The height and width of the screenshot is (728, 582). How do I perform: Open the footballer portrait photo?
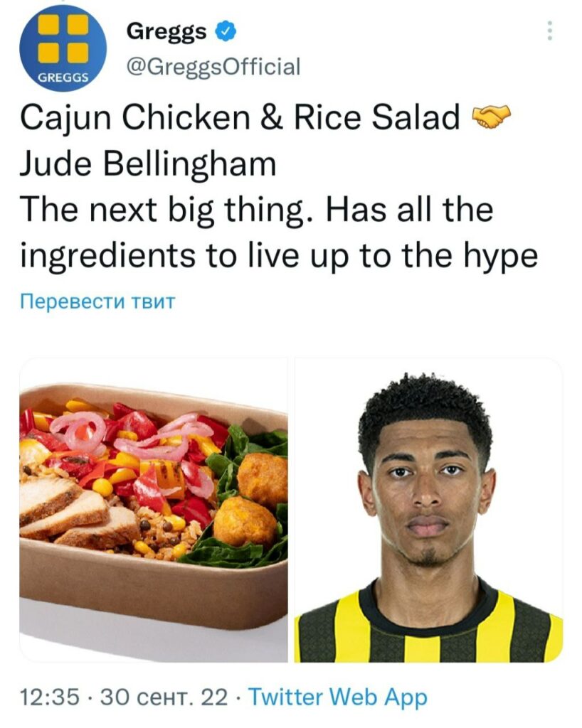pos(429,510)
